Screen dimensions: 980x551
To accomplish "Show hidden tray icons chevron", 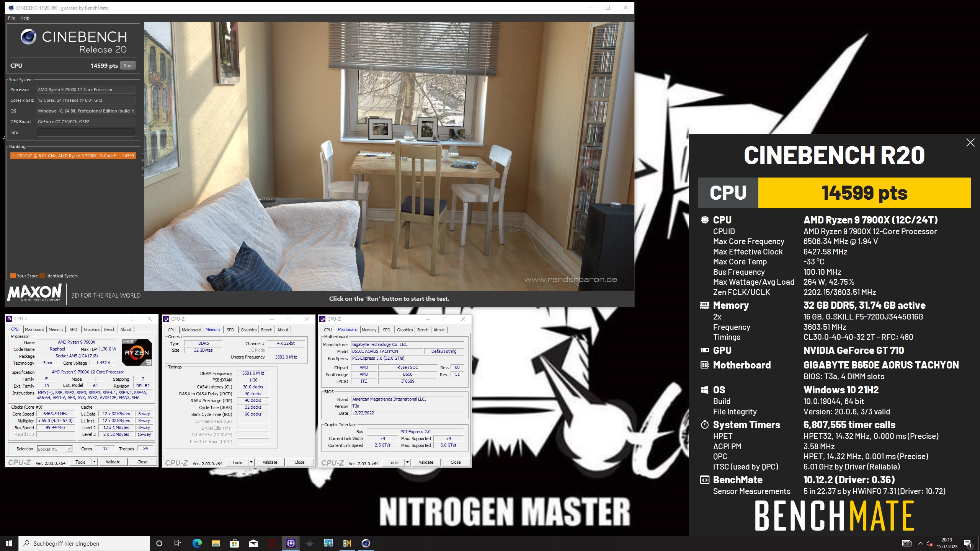I will click(x=920, y=543).
